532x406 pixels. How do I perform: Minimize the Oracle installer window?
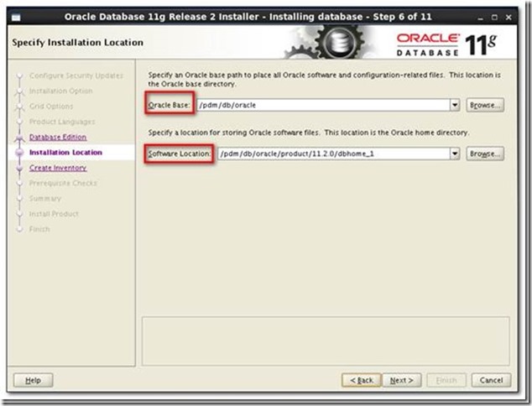pyautogui.click(x=480, y=18)
